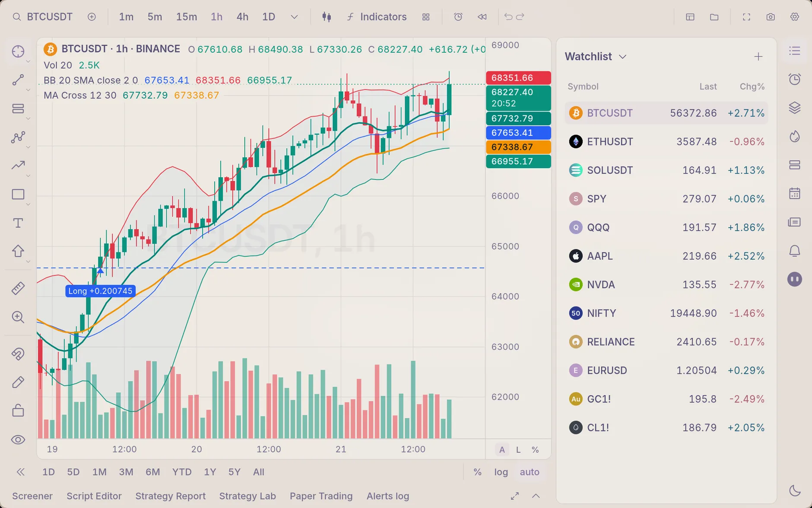Open candlestick chart type selector
Screen dimensions: 812x508
click(327, 17)
